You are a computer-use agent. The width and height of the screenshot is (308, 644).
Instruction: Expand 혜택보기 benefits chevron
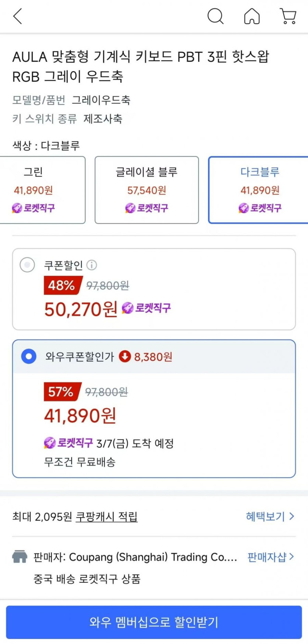click(291, 516)
